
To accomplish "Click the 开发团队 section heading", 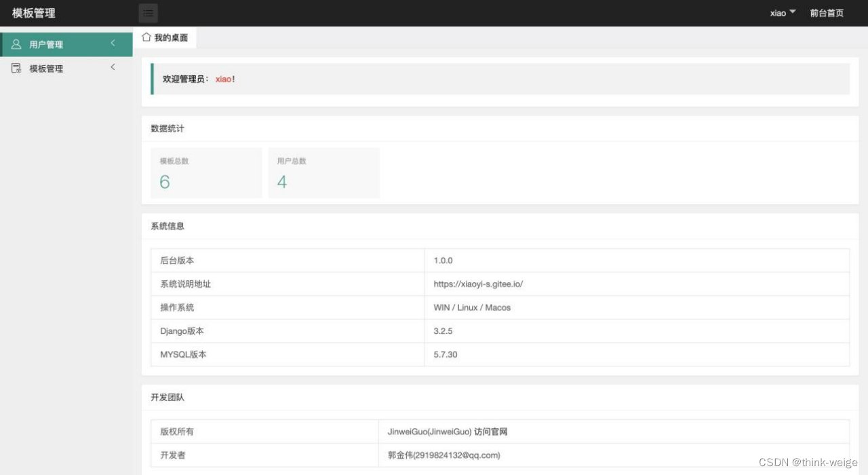I will tap(167, 397).
